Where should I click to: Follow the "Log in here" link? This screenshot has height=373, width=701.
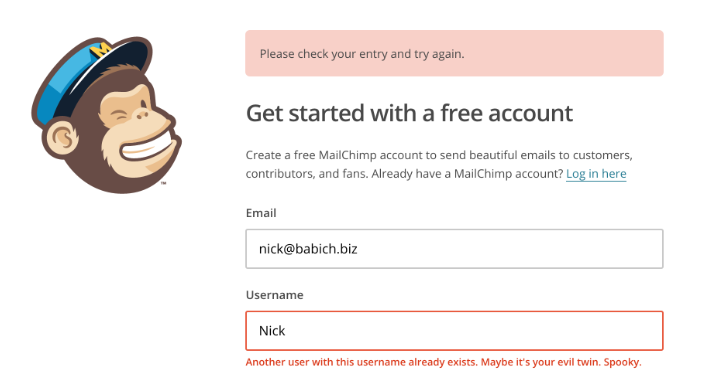pos(596,174)
